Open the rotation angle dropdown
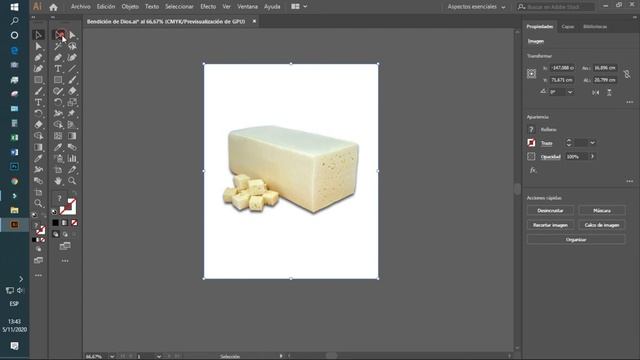Viewport: 640px width, 360px height. tap(570, 93)
